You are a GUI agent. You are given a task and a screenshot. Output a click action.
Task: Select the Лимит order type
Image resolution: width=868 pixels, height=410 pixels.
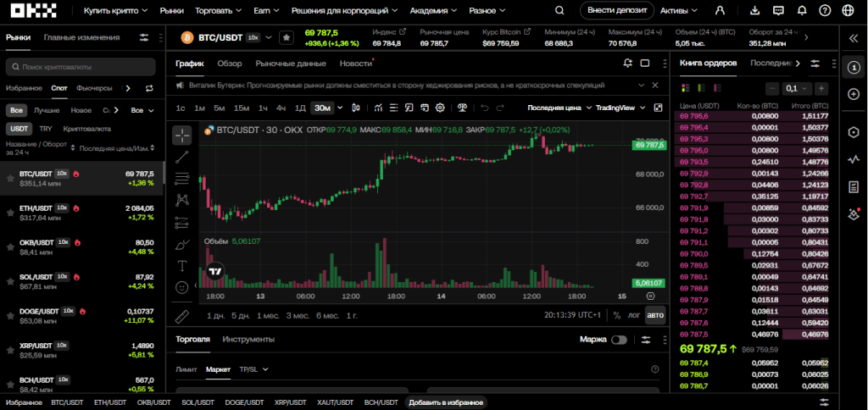[186, 369]
